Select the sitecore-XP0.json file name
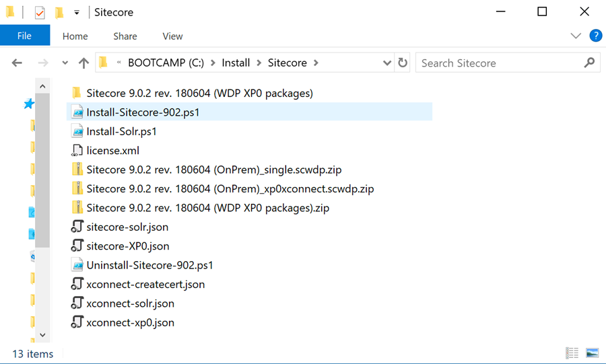 point(128,246)
